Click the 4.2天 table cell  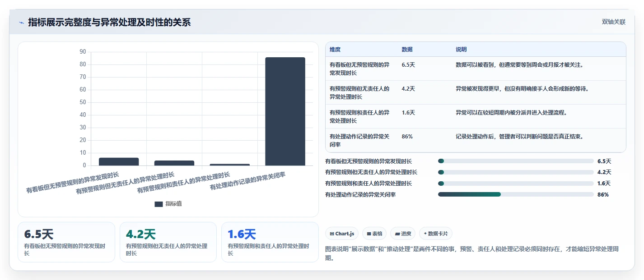(x=408, y=89)
